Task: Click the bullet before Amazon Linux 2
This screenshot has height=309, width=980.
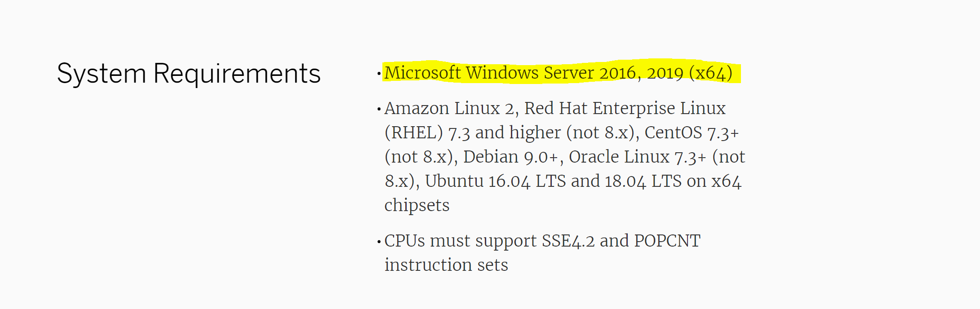Action: click(x=379, y=109)
